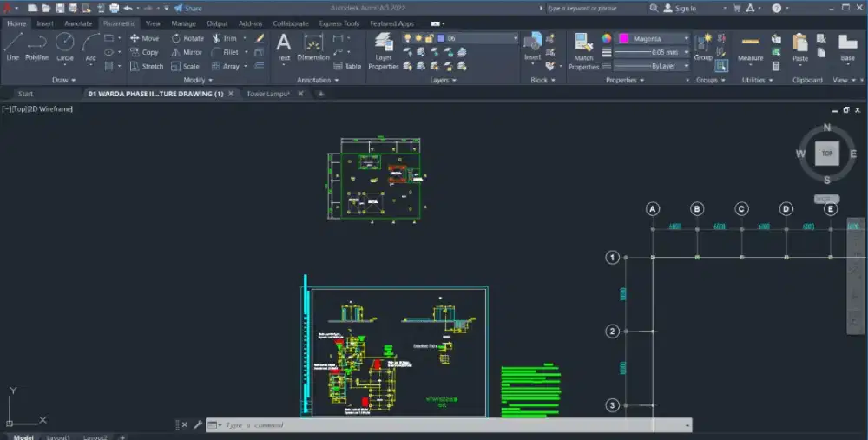Open the layer 06 dropdown list

tap(514, 39)
